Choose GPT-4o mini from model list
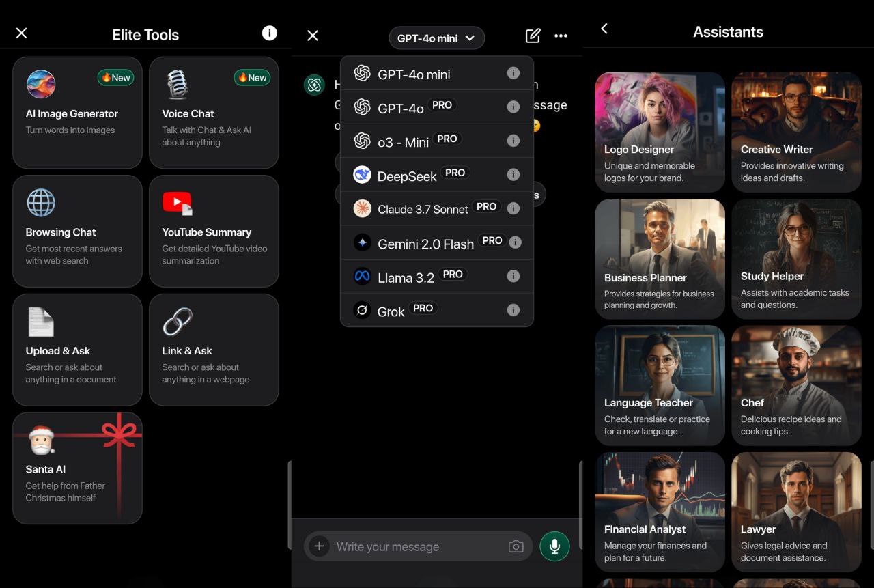Screen dimensions: 874x588 click(437, 74)
